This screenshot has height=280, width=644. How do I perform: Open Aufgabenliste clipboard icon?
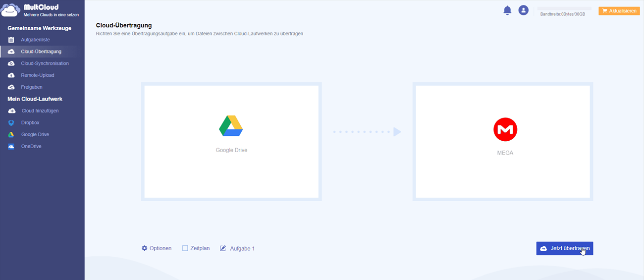[11, 40]
